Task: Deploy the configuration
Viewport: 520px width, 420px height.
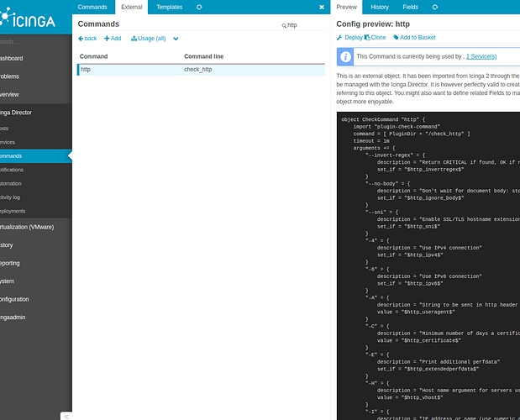Action: [x=349, y=38]
